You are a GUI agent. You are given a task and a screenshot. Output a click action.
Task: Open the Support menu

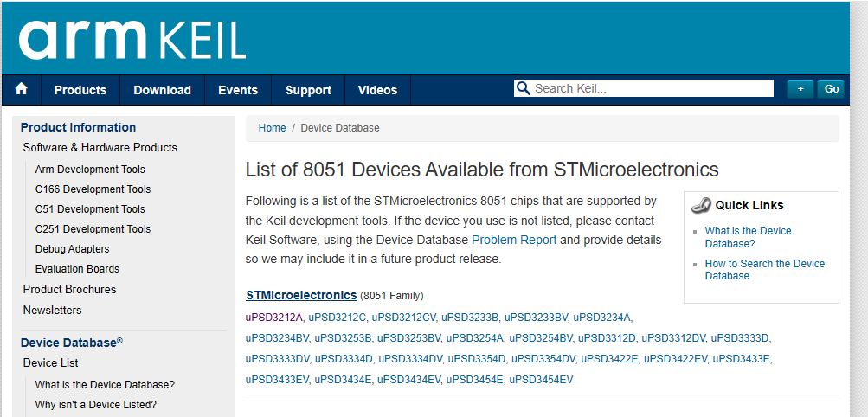click(x=308, y=90)
